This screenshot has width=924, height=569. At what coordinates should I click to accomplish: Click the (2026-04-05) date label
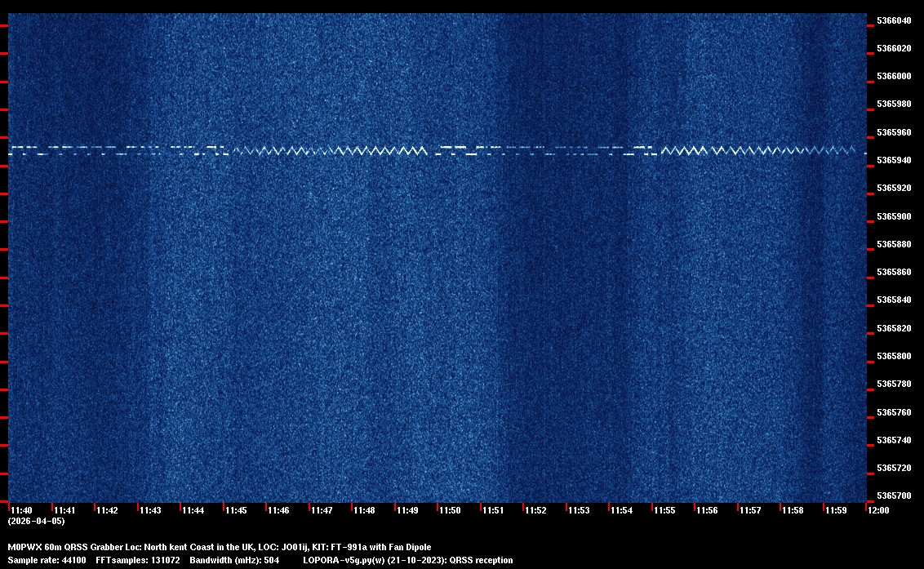36,521
